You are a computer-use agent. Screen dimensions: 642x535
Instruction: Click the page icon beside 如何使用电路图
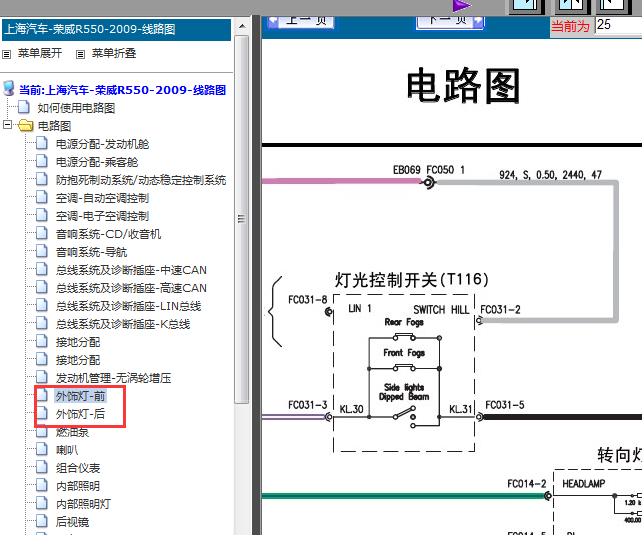click(x=24, y=107)
